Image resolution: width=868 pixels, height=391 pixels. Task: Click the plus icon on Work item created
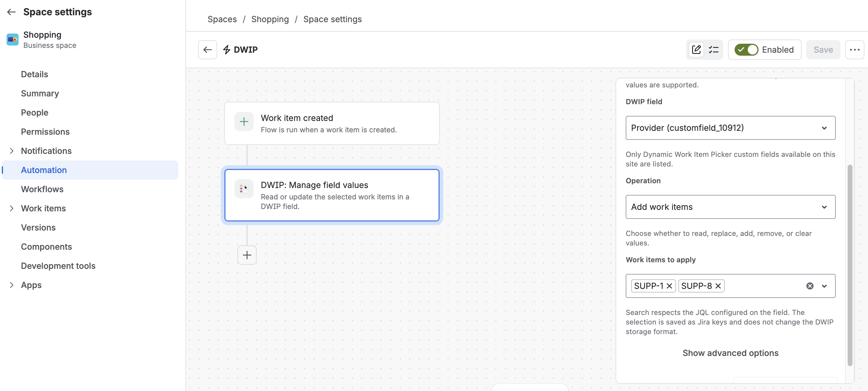(x=244, y=122)
